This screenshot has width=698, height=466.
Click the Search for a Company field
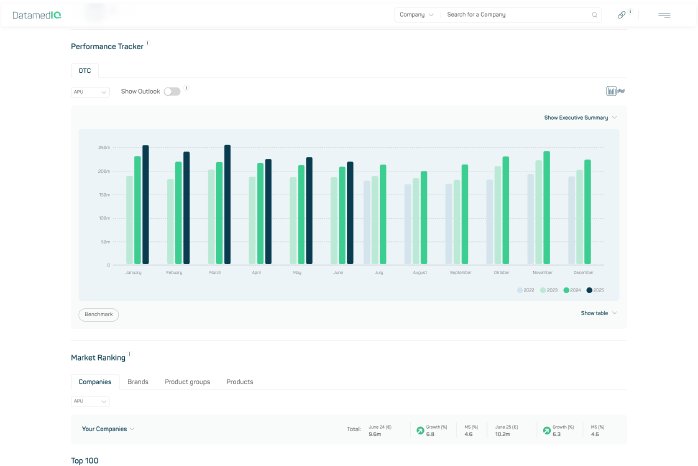tap(515, 15)
